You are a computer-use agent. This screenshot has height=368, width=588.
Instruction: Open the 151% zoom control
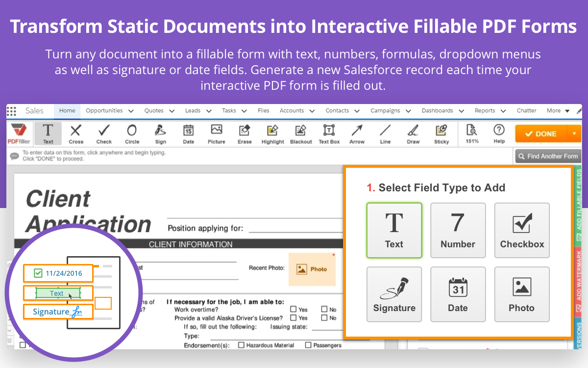472,133
